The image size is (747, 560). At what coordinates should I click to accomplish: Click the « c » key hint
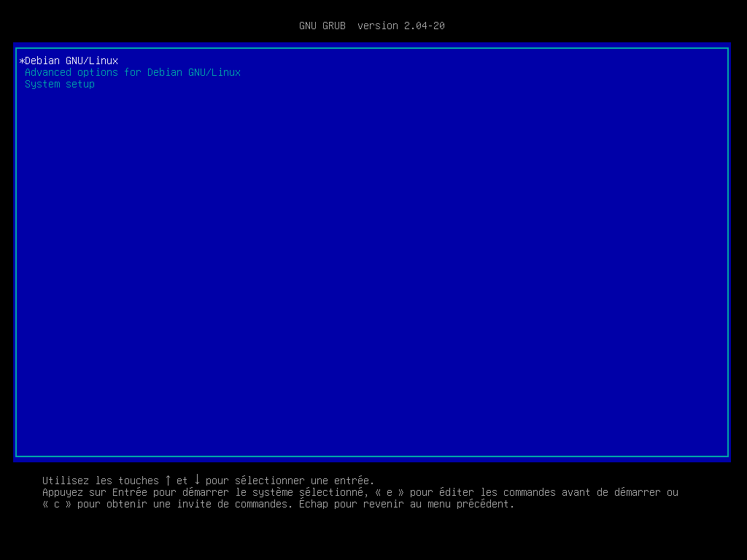pos(57,504)
